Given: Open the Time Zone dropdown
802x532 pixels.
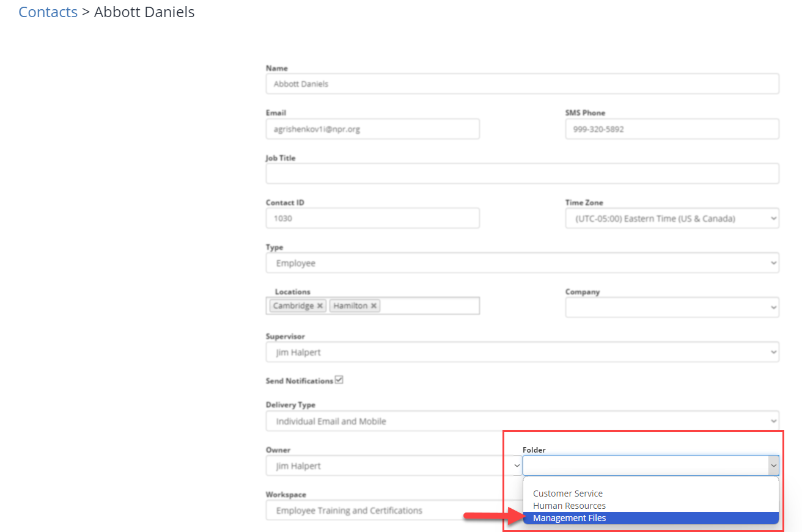Looking at the screenshot, I should [672, 218].
